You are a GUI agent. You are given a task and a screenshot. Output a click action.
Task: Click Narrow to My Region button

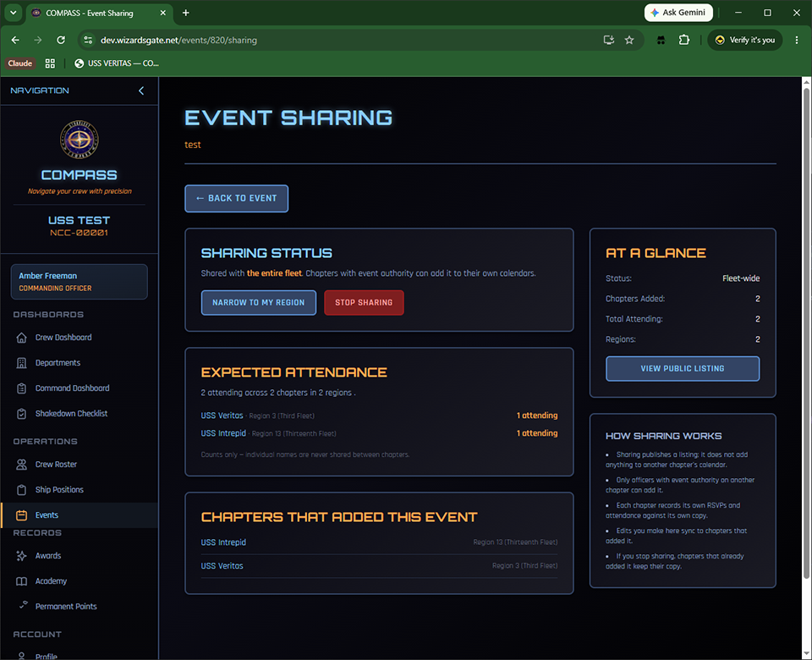[259, 303]
